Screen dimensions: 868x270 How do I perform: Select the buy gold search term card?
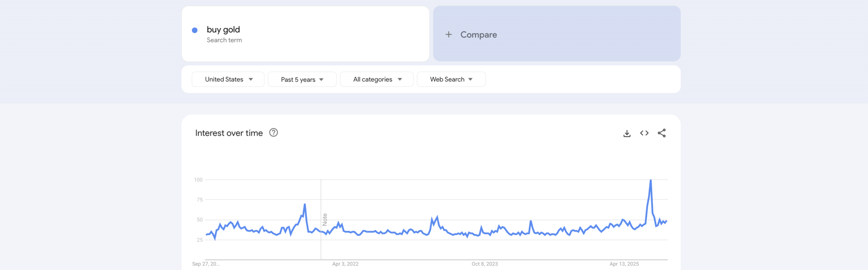click(305, 33)
